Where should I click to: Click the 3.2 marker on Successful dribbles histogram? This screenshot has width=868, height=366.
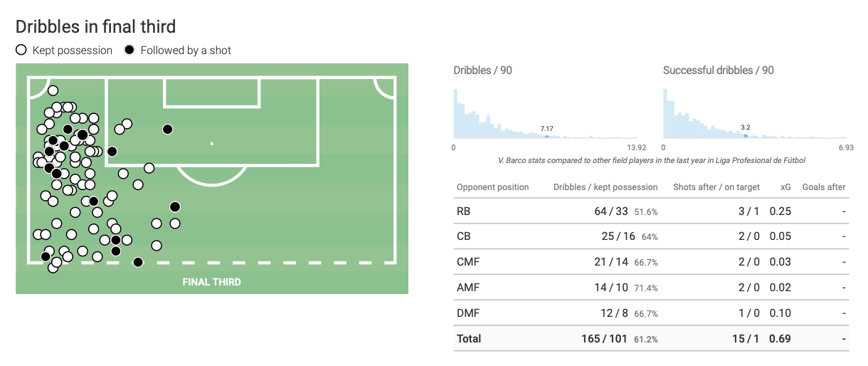pyautogui.click(x=745, y=135)
